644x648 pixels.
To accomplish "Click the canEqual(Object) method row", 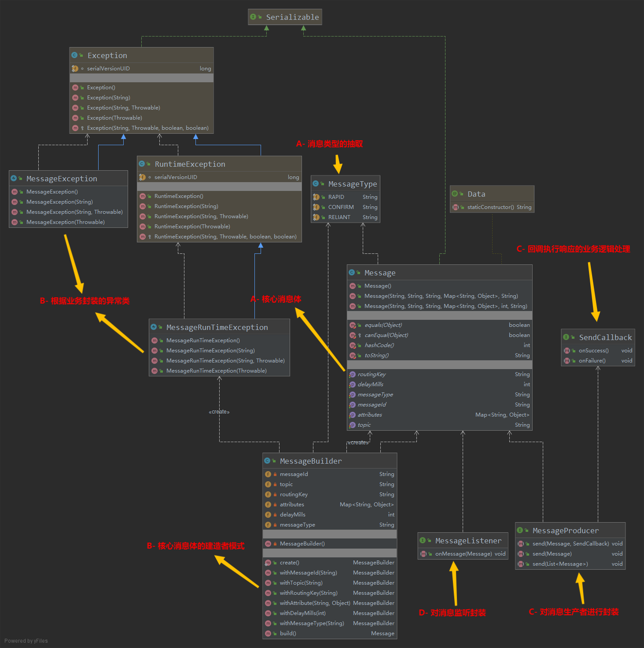I will pyautogui.click(x=439, y=335).
